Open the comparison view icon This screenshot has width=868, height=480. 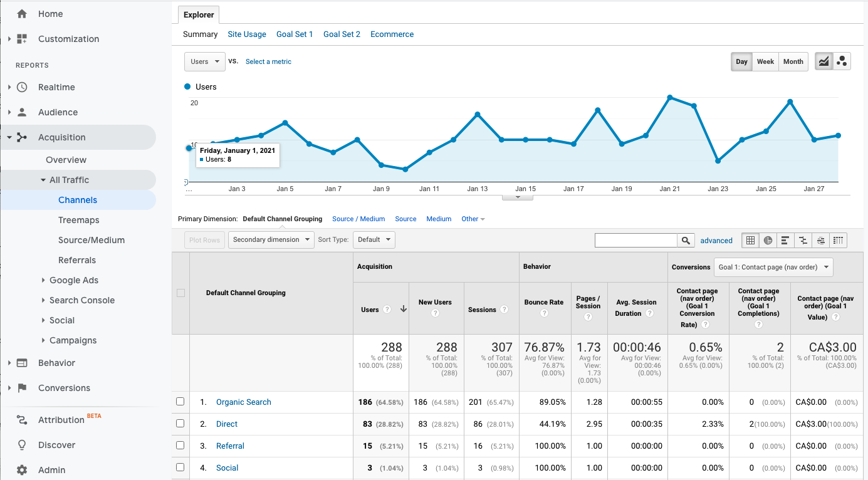coord(803,240)
